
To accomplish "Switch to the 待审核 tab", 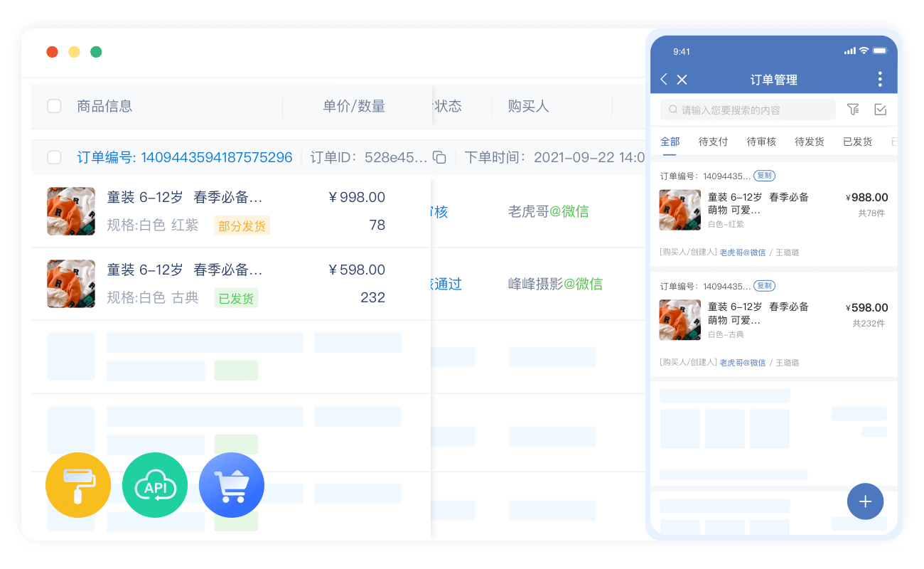I will coord(761,142).
